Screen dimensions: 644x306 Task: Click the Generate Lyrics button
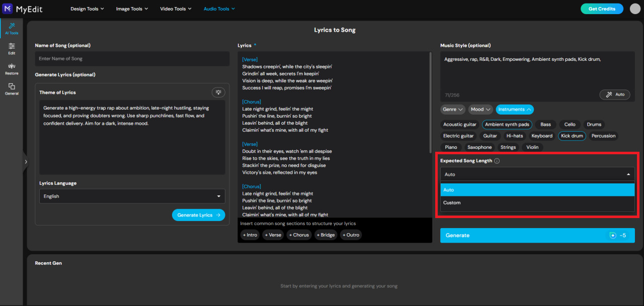coord(198,215)
